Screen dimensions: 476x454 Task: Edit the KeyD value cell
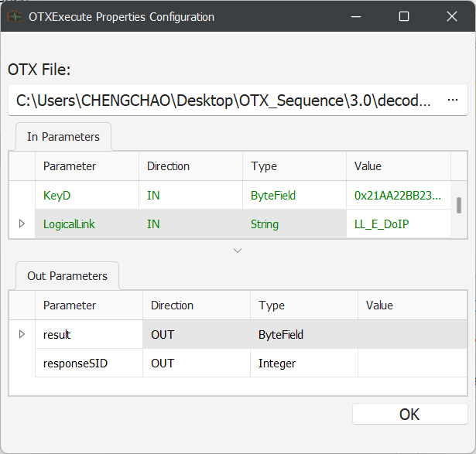398,196
